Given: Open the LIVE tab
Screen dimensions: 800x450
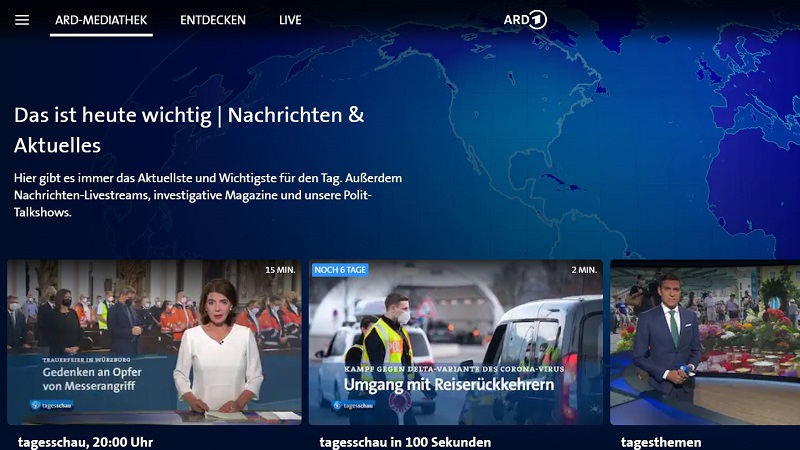Looking at the screenshot, I should [x=290, y=20].
